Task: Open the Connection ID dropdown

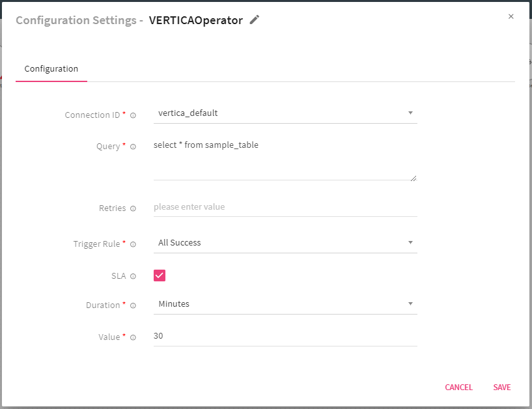Action: 285,113
